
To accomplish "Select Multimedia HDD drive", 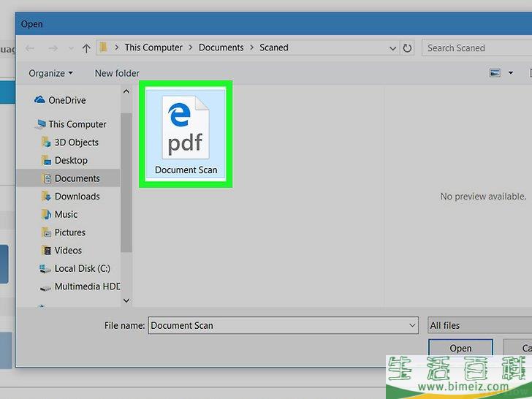I will pyautogui.click(x=87, y=286).
